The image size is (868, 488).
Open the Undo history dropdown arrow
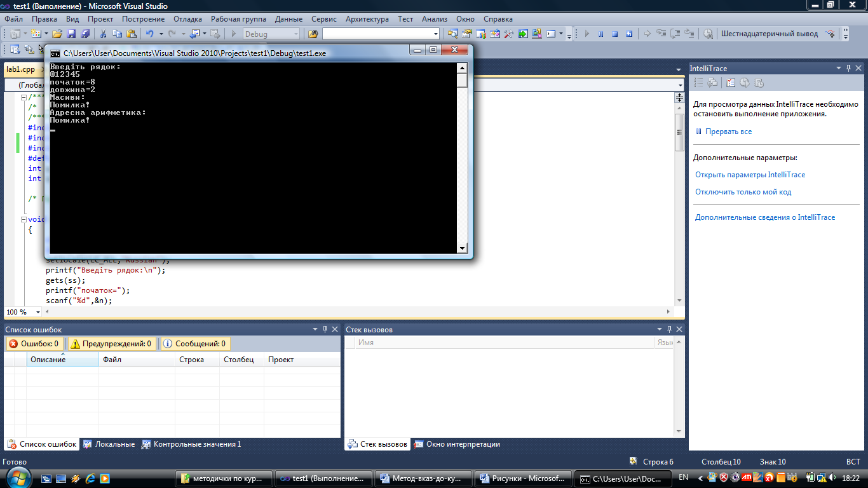(x=161, y=34)
